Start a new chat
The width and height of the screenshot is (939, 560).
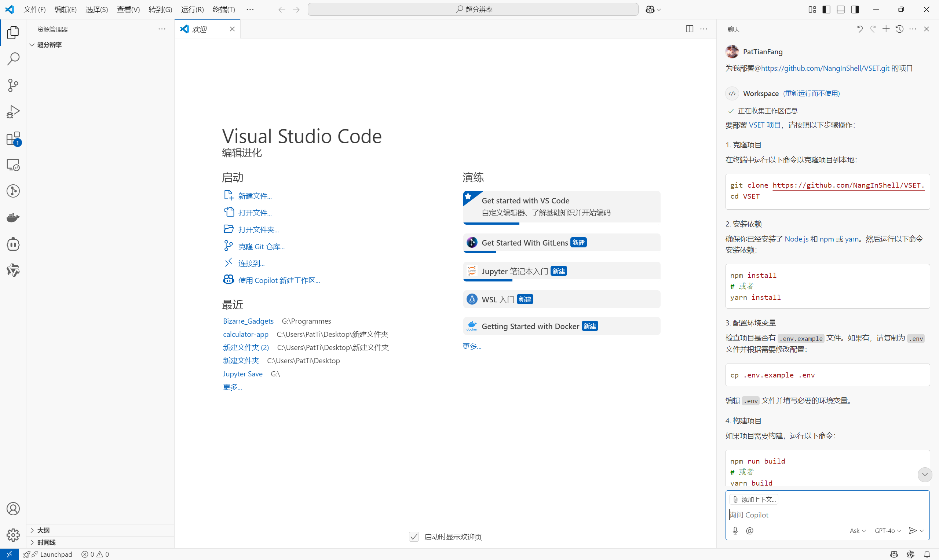pos(886,29)
